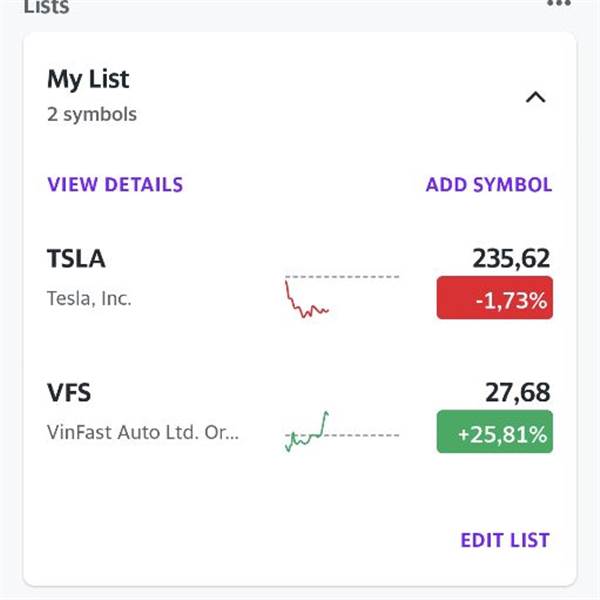
Task: Collapse the My List section
Action: click(536, 97)
